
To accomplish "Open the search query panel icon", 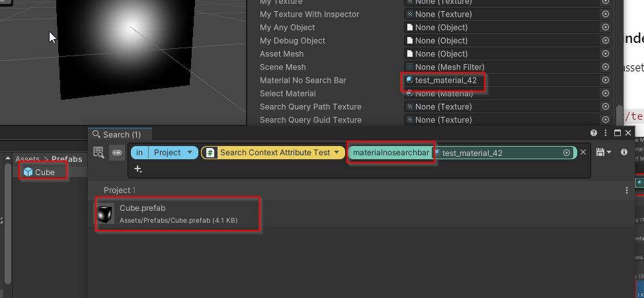I will point(99,153).
